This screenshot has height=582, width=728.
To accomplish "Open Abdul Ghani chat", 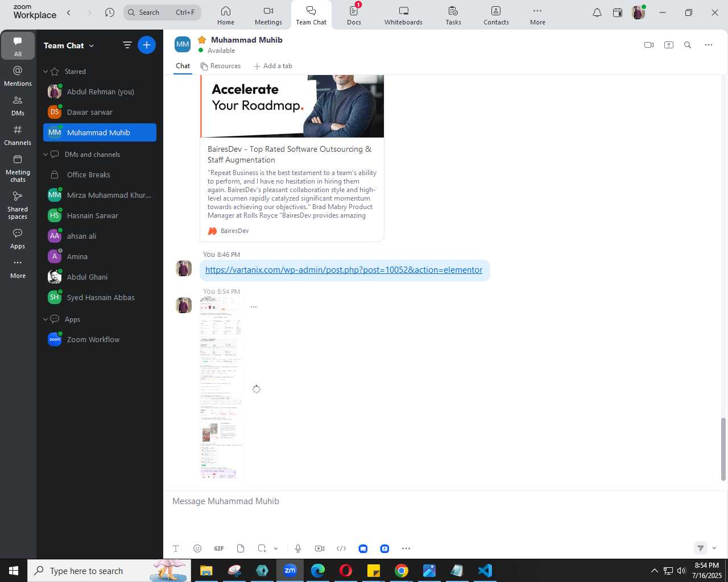I will pos(100,277).
